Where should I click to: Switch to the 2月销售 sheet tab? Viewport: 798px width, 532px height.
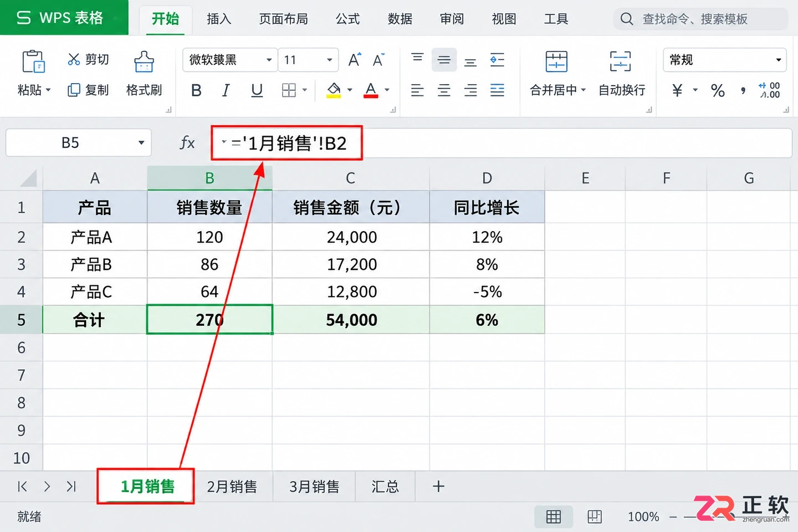tap(232, 487)
